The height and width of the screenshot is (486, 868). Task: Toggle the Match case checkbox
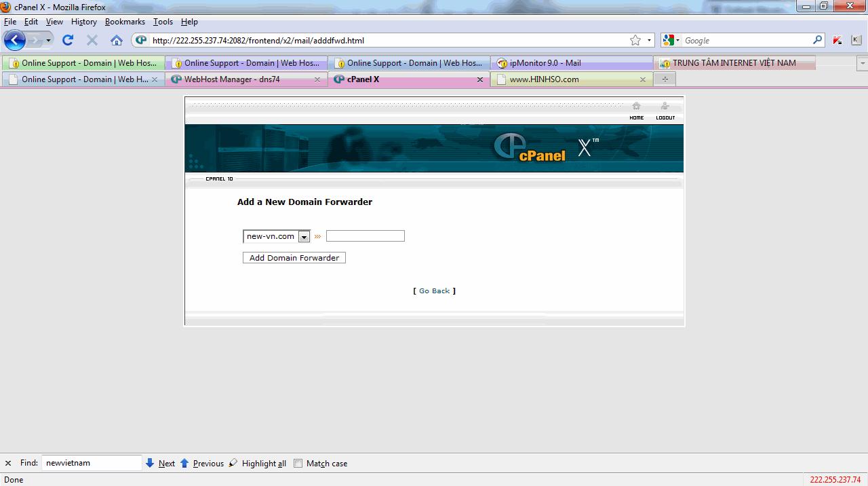[298, 464]
